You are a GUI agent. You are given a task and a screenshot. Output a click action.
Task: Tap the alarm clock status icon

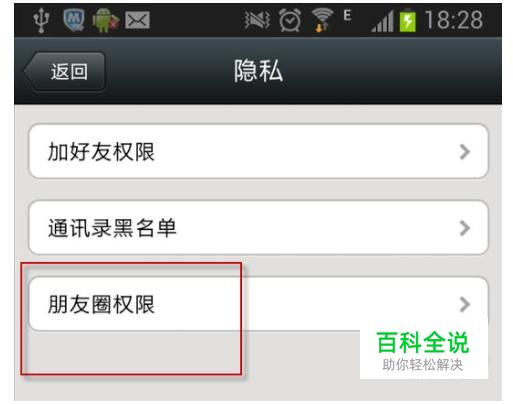point(290,20)
